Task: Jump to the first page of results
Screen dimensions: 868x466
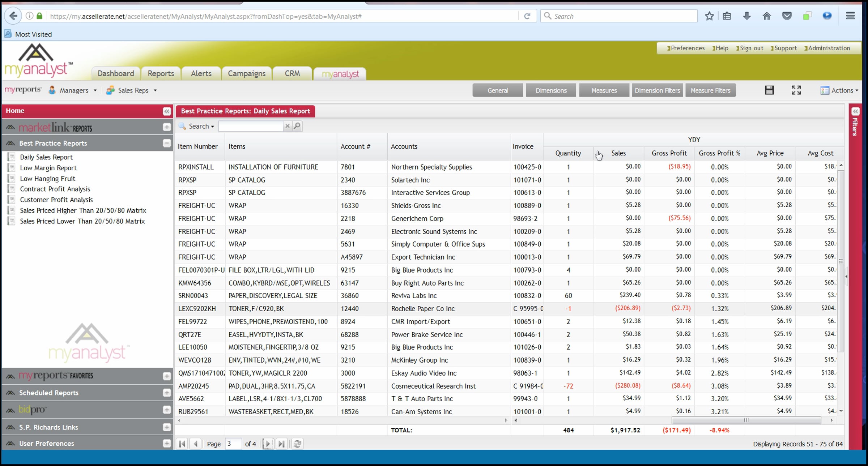Action: coord(182,444)
